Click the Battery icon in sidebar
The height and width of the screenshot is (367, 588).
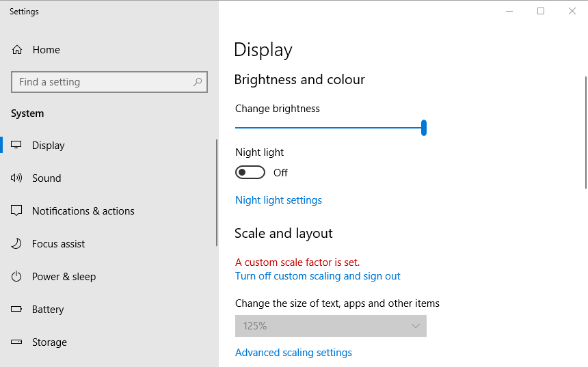(x=17, y=310)
